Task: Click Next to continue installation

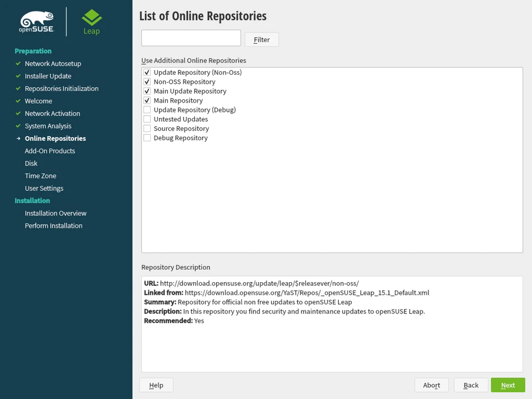Action: (x=508, y=385)
